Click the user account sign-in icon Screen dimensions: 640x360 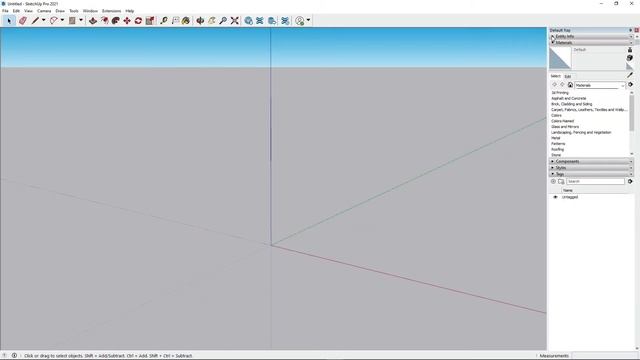[x=300, y=20]
